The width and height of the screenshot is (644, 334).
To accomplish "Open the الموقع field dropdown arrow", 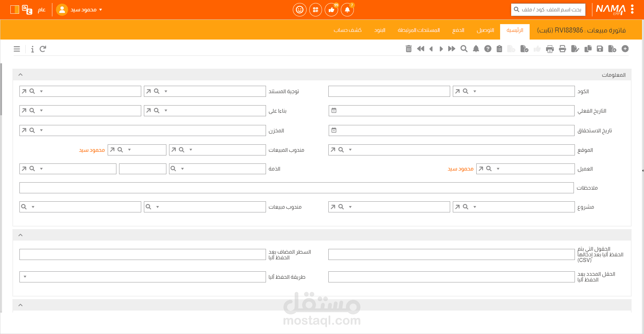I will pyautogui.click(x=350, y=150).
